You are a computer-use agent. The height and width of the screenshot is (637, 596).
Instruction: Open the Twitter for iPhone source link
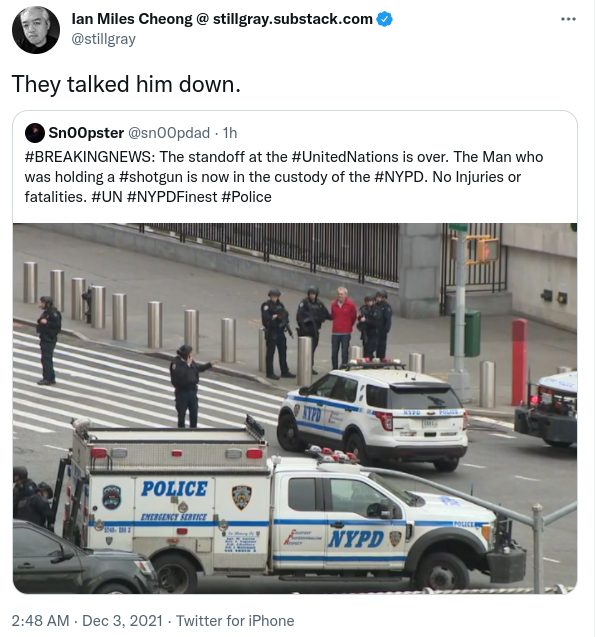coord(235,621)
